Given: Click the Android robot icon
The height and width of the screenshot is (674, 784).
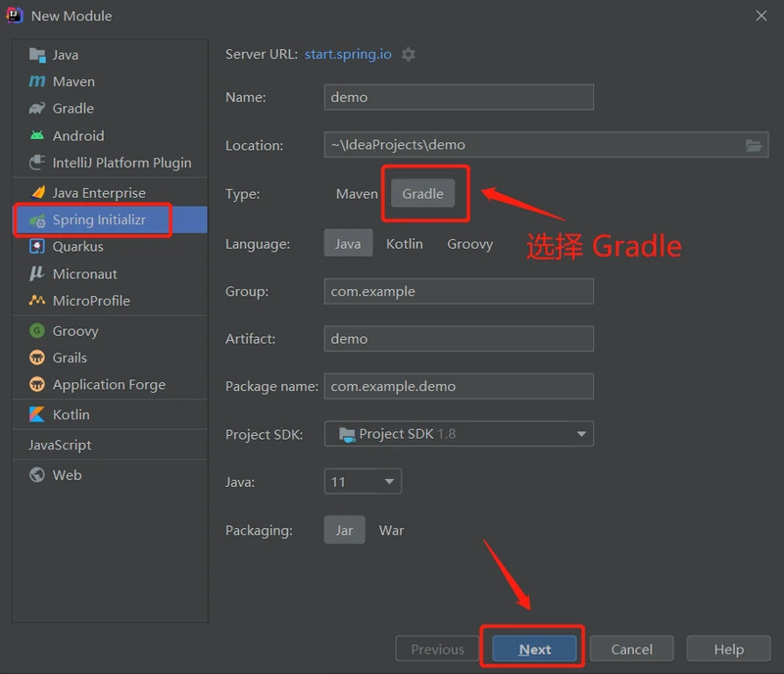Looking at the screenshot, I should pos(37,136).
